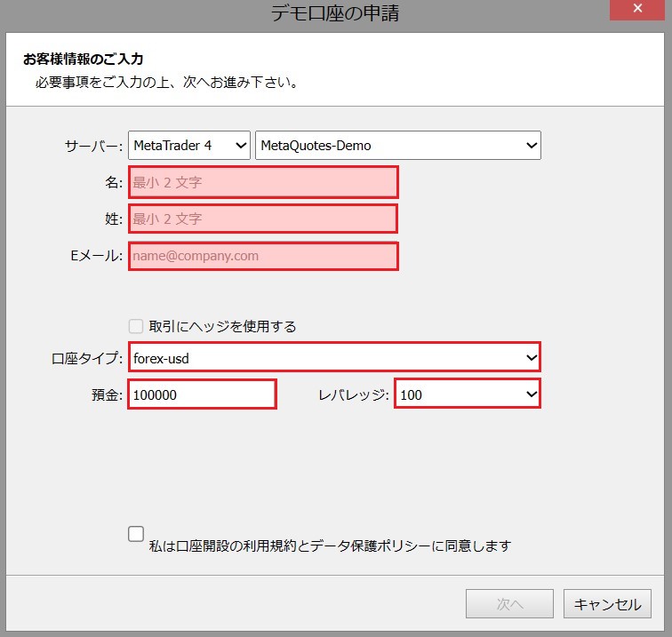This screenshot has height=637, width=672.
Task: Click the Eメール input field
Action: click(263, 256)
